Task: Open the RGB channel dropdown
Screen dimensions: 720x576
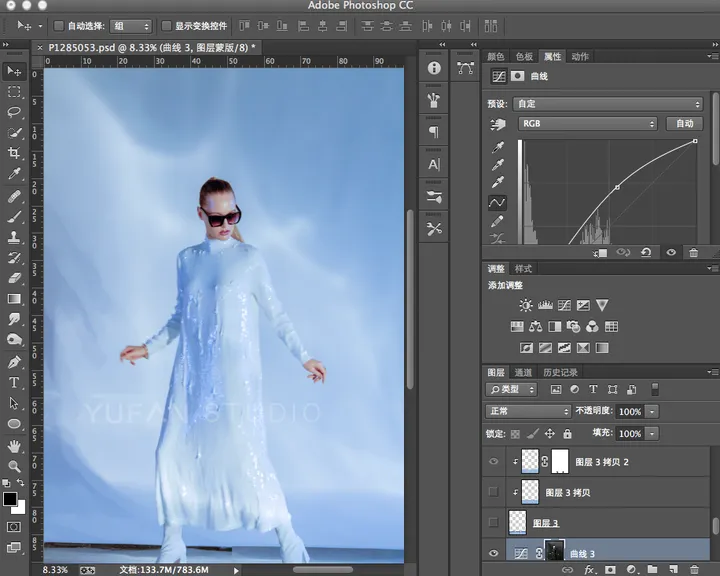Action: click(x=587, y=124)
